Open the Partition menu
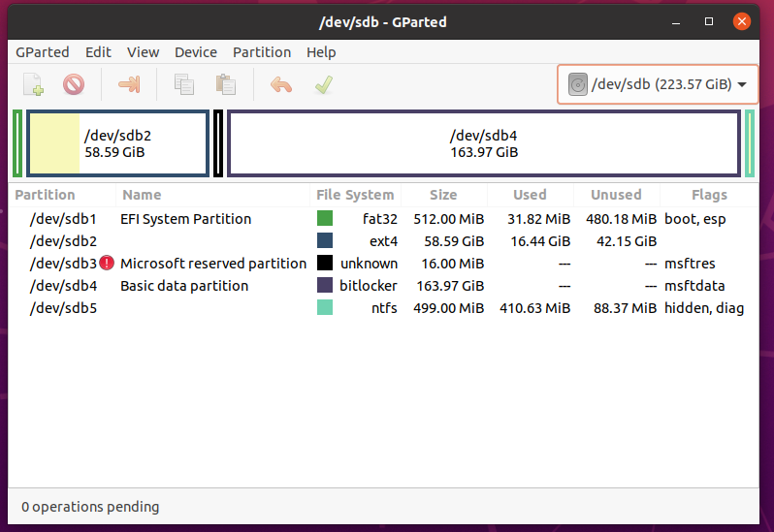The image size is (774, 532). 262,52
